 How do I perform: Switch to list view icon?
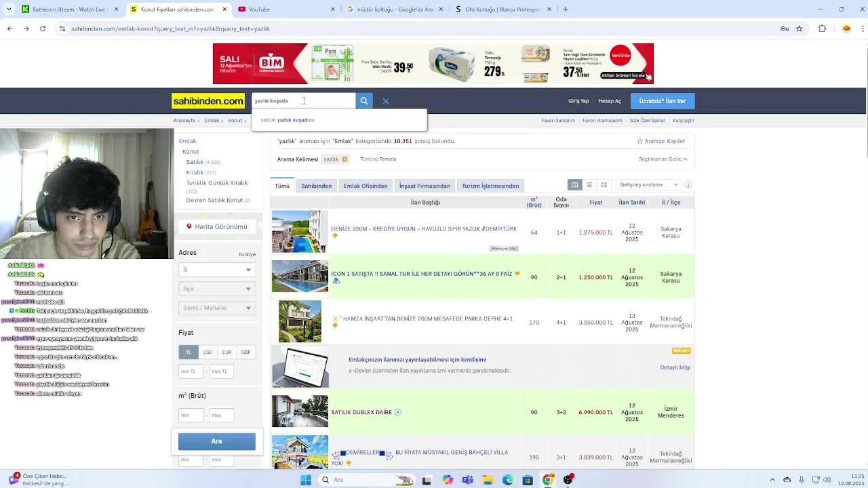pyautogui.click(x=589, y=185)
